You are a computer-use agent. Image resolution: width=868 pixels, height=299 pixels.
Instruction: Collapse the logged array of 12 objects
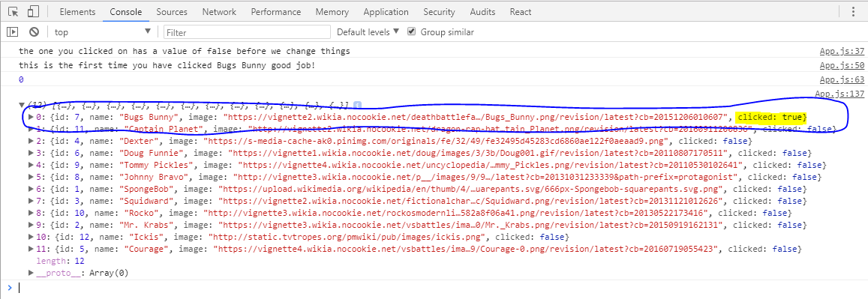tap(22, 104)
